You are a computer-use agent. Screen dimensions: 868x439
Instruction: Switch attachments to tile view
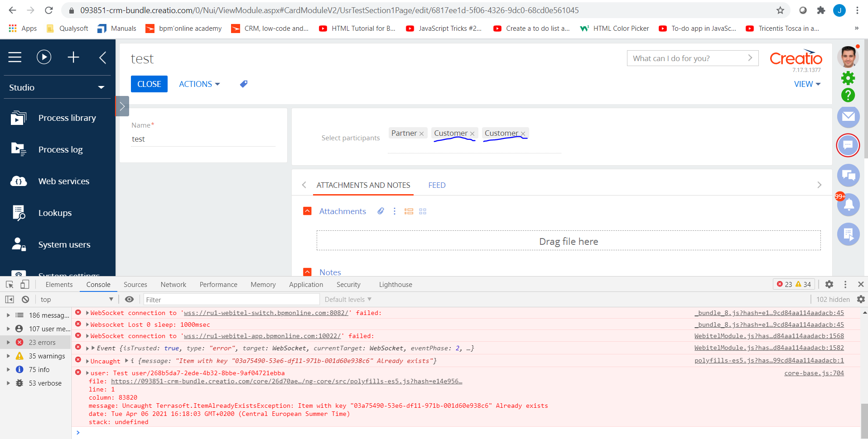423,211
